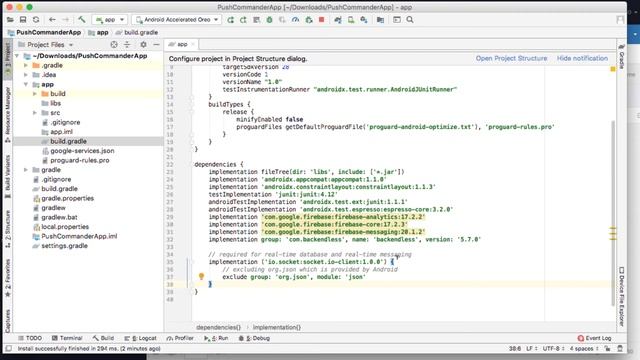Click the Profiler gauge toolbar icon
The image size is (640, 360).
(296, 20)
